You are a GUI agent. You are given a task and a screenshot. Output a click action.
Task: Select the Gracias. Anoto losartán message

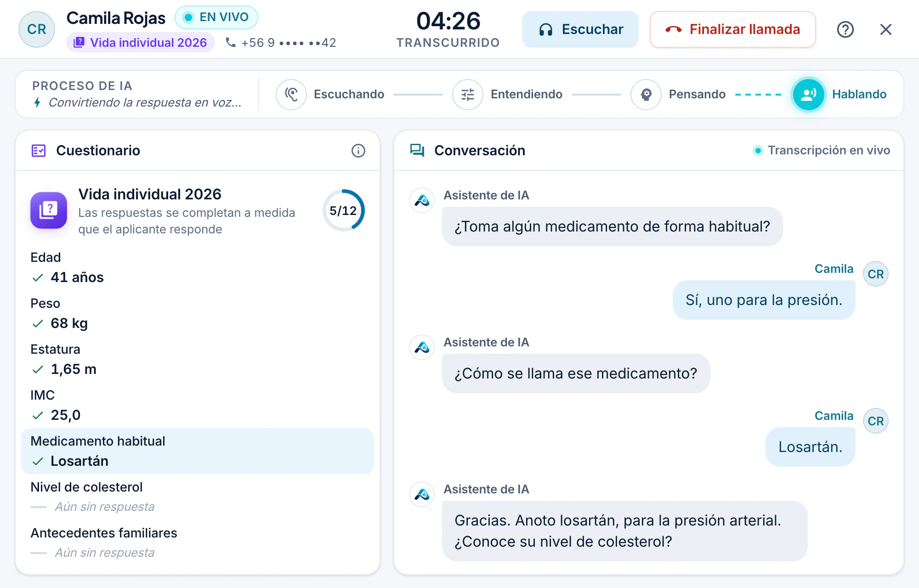click(624, 531)
